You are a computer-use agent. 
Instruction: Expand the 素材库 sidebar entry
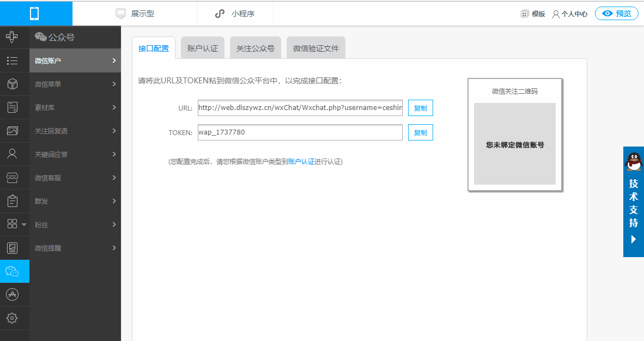click(x=75, y=107)
